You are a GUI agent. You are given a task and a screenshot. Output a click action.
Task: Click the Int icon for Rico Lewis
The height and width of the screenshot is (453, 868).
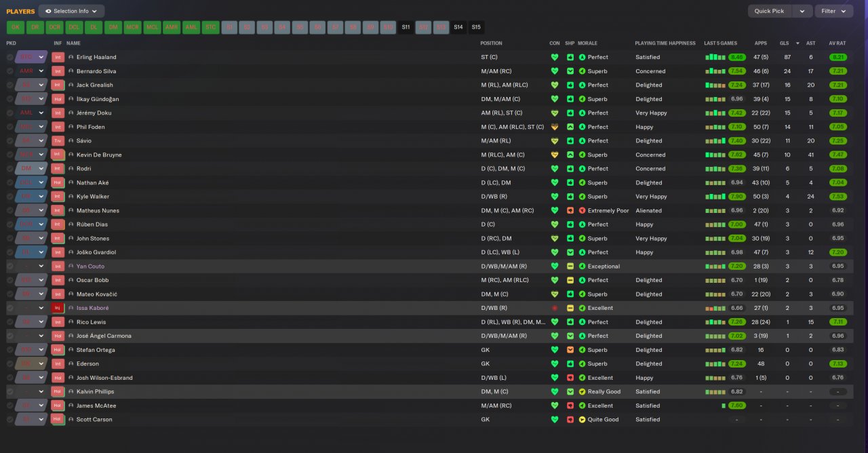(x=58, y=322)
